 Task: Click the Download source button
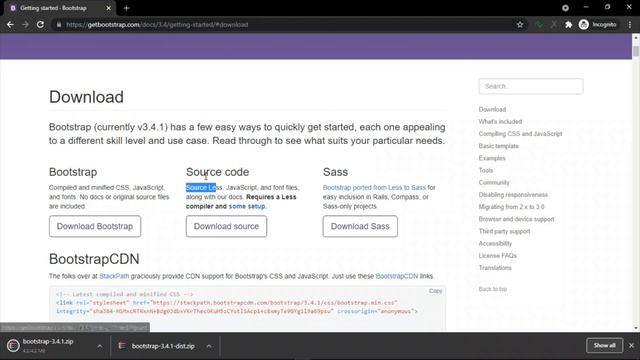point(226,226)
